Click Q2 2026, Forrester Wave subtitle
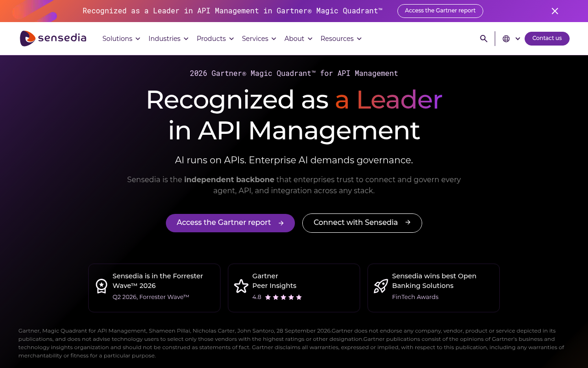The width and height of the screenshot is (588, 368). pos(151,297)
